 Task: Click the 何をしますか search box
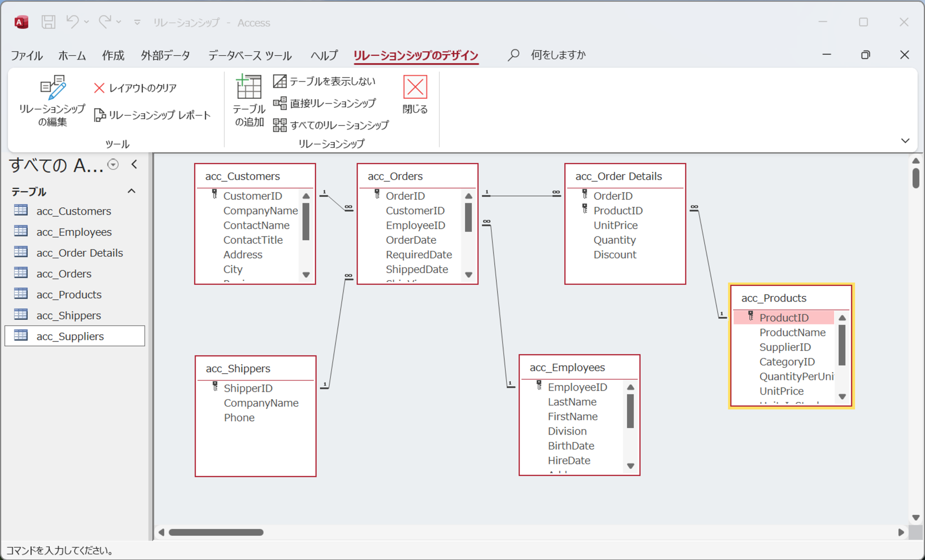pyautogui.click(x=558, y=55)
